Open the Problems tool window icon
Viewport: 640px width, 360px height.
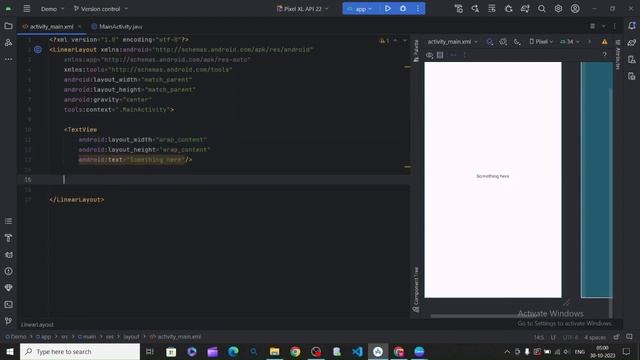pyautogui.click(x=8, y=271)
